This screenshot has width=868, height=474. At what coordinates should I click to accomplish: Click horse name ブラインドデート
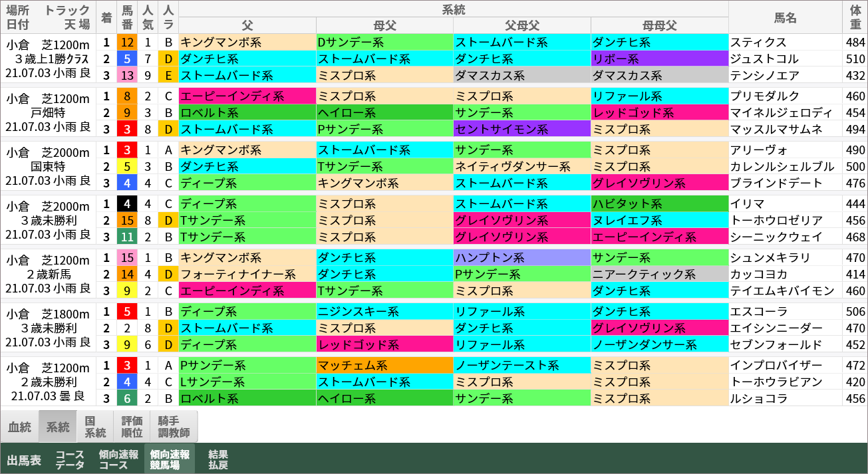click(x=776, y=183)
